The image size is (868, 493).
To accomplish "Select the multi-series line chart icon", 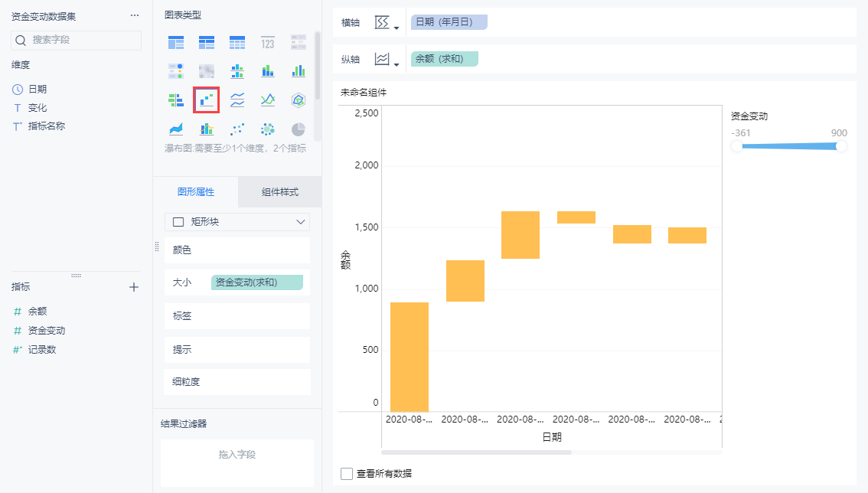I will [268, 100].
